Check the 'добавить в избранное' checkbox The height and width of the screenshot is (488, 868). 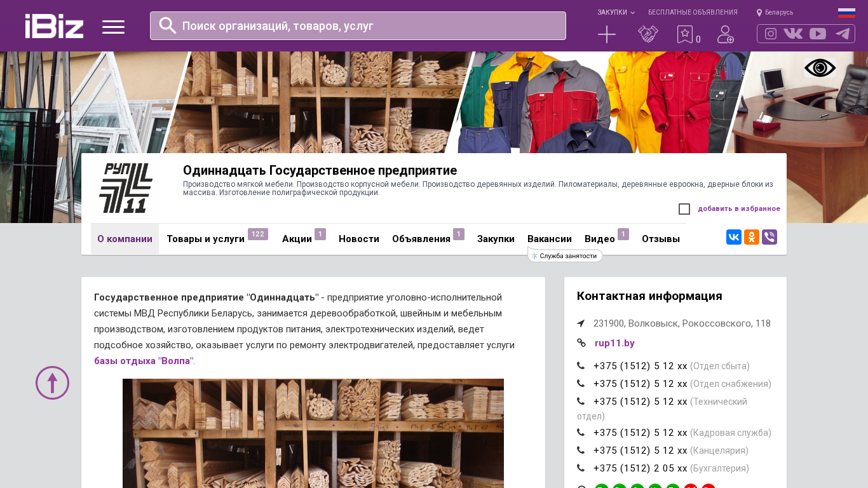684,209
